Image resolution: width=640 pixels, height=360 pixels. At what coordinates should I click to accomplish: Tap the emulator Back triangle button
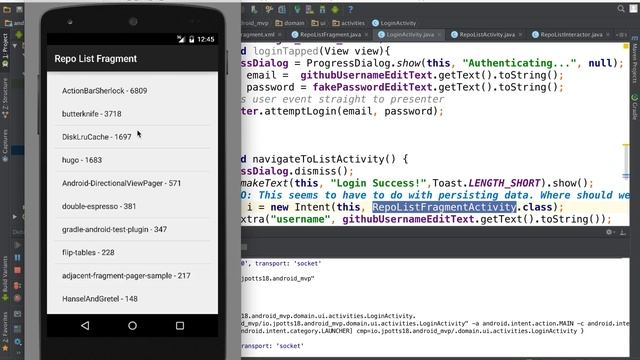pos(85,325)
